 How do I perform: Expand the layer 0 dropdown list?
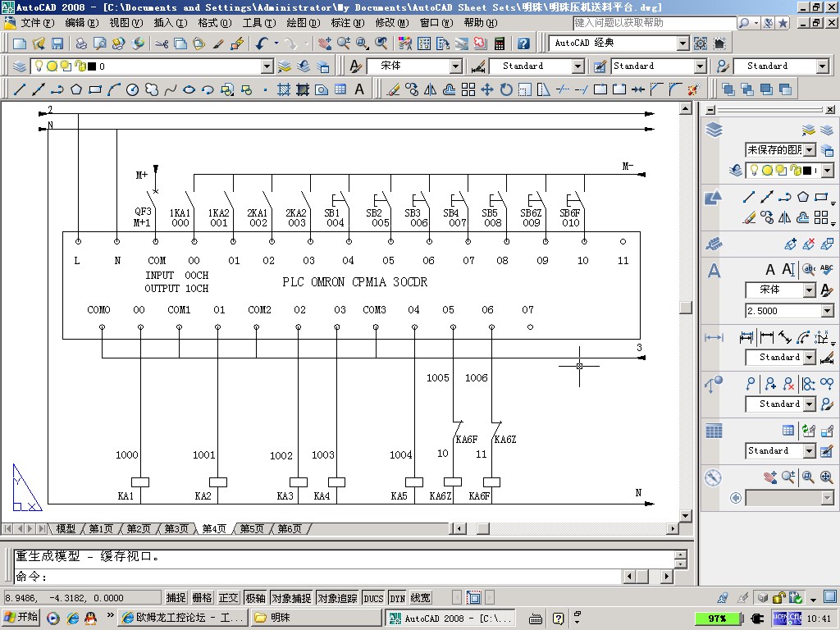coord(267,66)
